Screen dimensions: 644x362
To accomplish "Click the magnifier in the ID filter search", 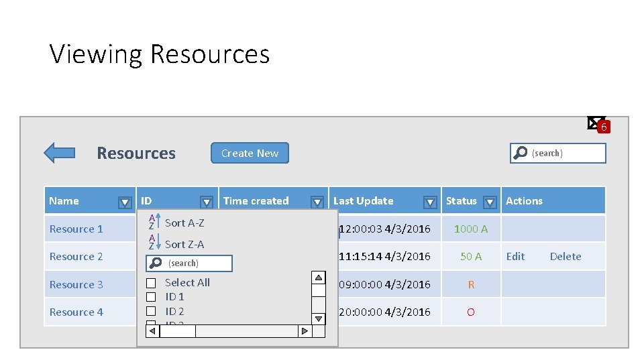I will (x=156, y=263).
